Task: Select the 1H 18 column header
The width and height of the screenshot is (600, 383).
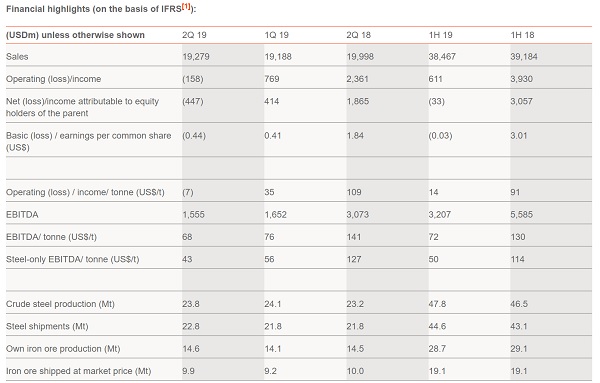Action: 522,35
